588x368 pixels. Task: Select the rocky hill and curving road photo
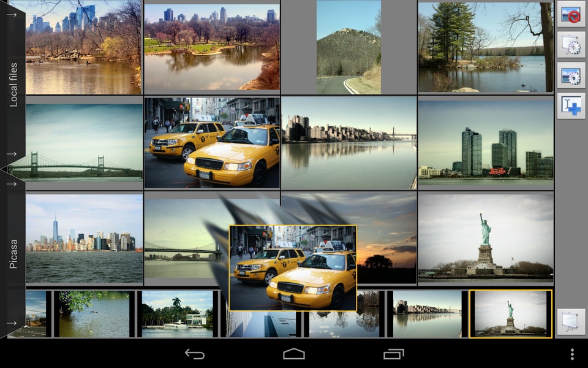coord(349,47)
